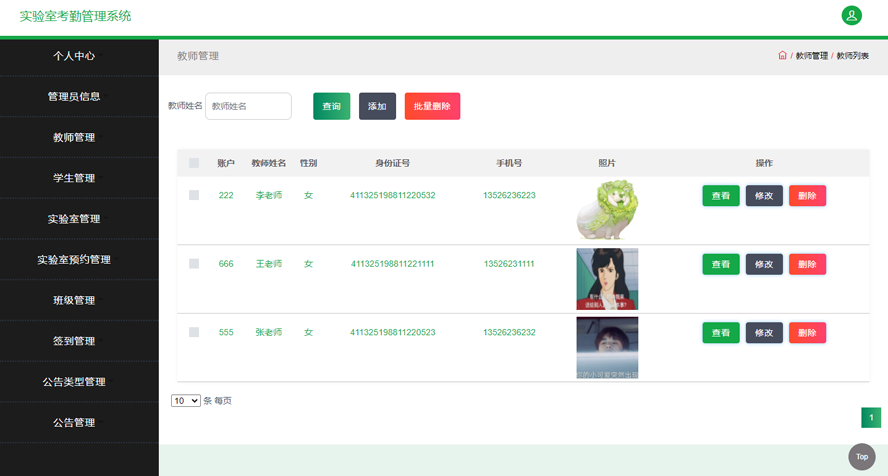Click the ID number 411325198811220532
This screenshot has height=476, width=888.
click(x=392, y=195)
